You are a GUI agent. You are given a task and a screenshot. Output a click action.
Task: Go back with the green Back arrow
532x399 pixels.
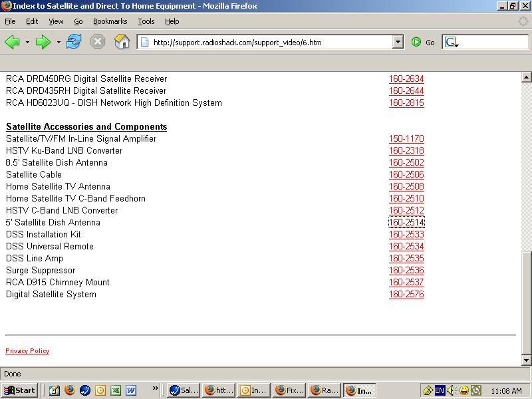(13, 42)
